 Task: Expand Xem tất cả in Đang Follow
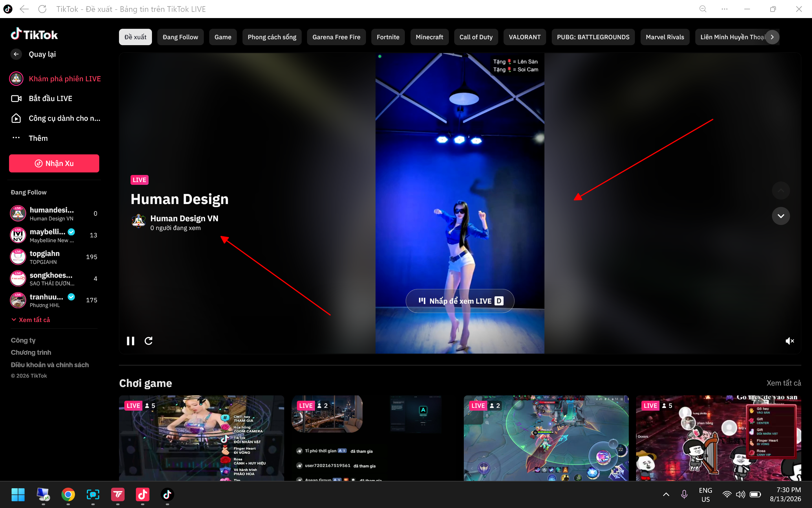click(x=31, y=320)
